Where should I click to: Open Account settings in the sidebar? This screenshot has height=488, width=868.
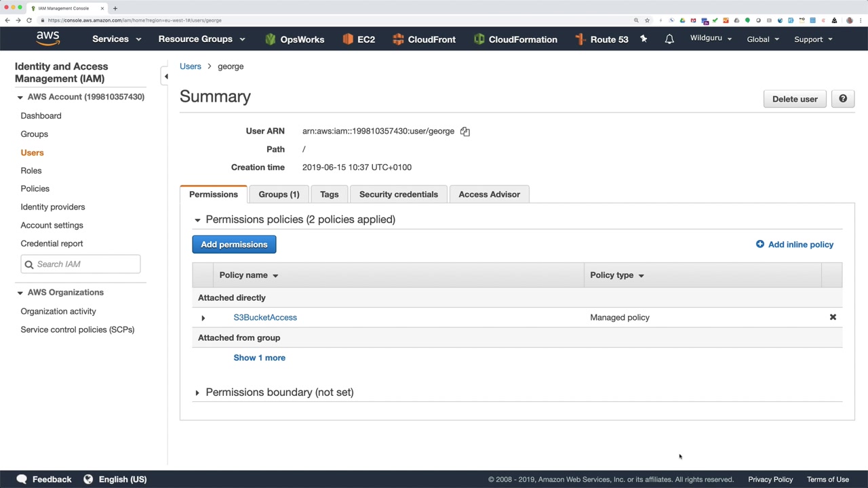(x=52, y=225)
